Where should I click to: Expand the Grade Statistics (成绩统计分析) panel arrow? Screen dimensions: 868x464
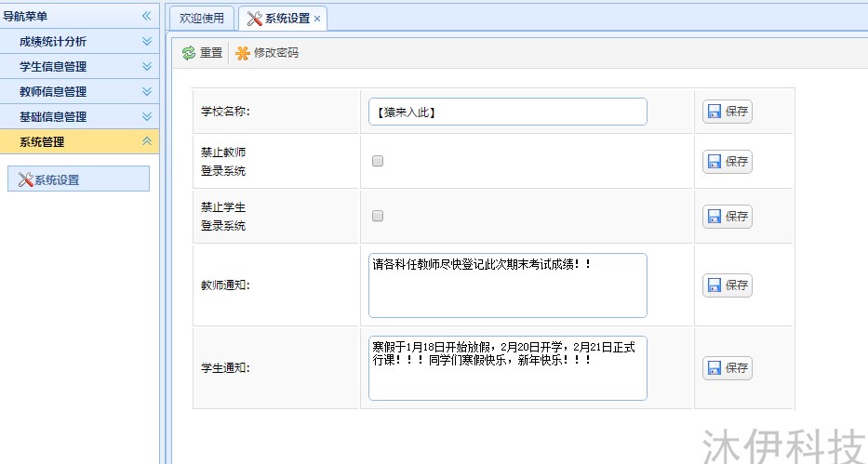[146, 41]
